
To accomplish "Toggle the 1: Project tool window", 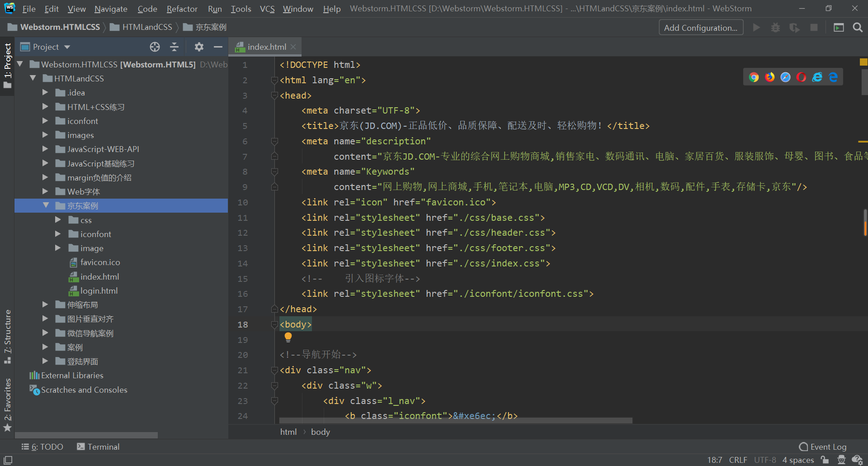I will coord(7,66).
